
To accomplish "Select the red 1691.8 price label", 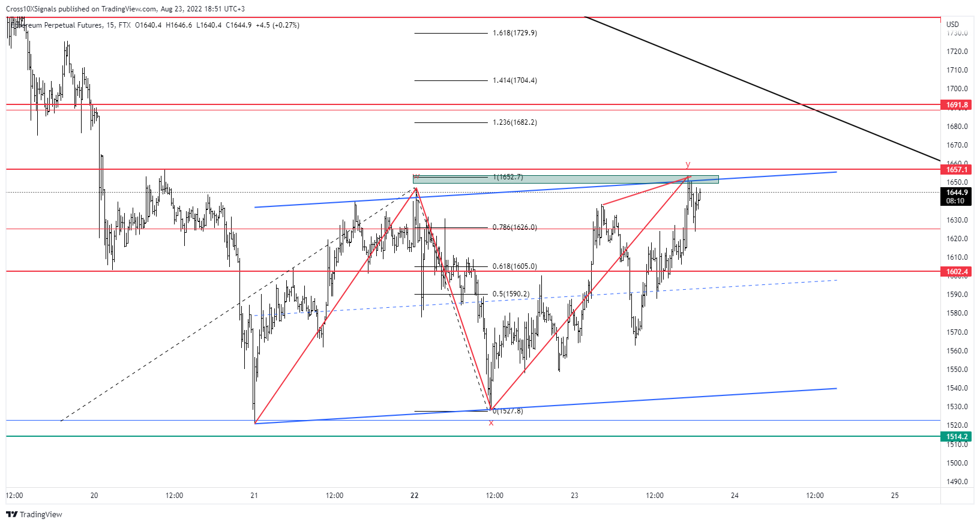I will click(957, 105).
